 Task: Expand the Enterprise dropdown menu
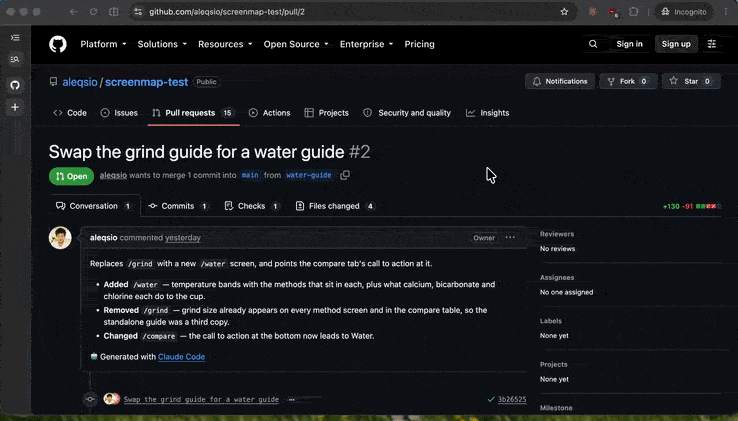pos(366,44)
